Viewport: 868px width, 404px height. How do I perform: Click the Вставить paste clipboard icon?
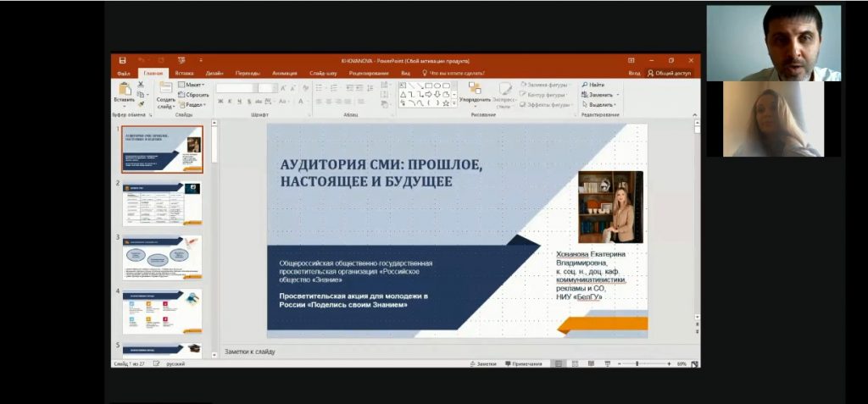pos(125,89)
